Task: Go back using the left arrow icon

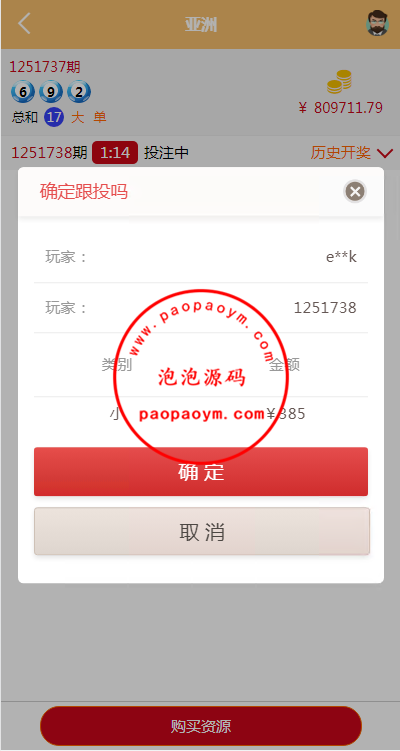Action: (24, 23)
